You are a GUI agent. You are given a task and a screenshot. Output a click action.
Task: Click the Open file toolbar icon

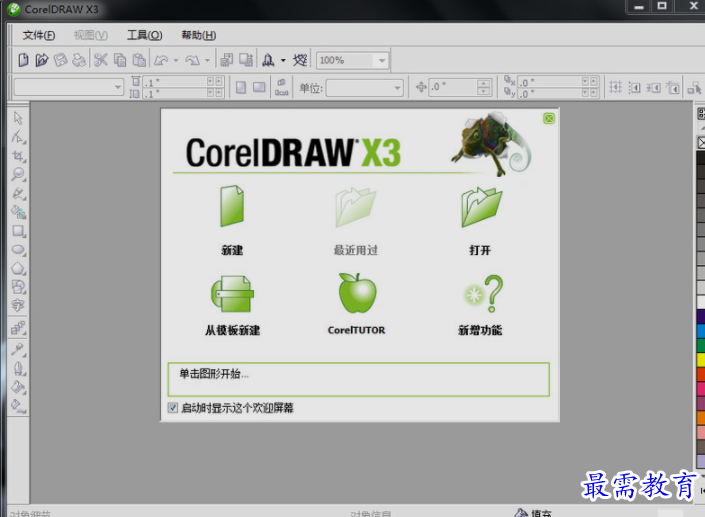42,60
